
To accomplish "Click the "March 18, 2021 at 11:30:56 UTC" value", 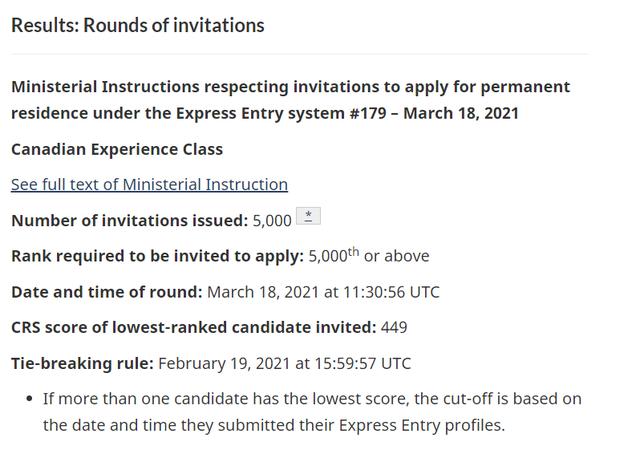I will pos(322,292).
